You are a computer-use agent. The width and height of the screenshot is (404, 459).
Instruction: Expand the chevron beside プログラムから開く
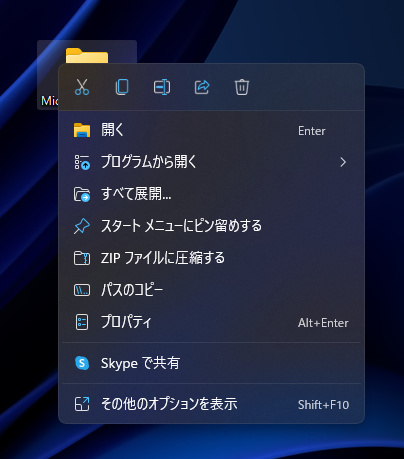(x=343, y=162)
